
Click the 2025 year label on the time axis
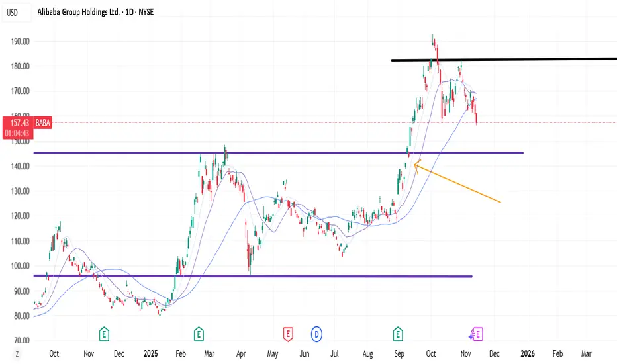pyautogui.click(x=151, y=354)
